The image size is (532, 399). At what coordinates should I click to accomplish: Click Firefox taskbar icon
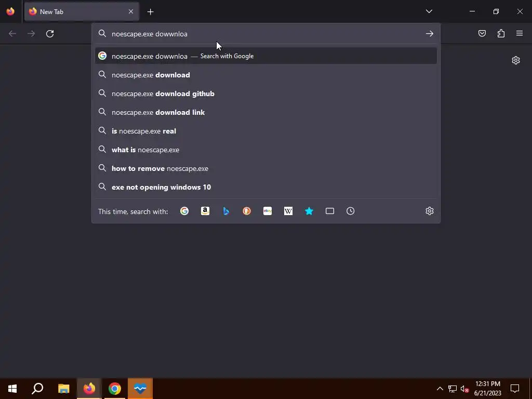(x=89, y=389)
